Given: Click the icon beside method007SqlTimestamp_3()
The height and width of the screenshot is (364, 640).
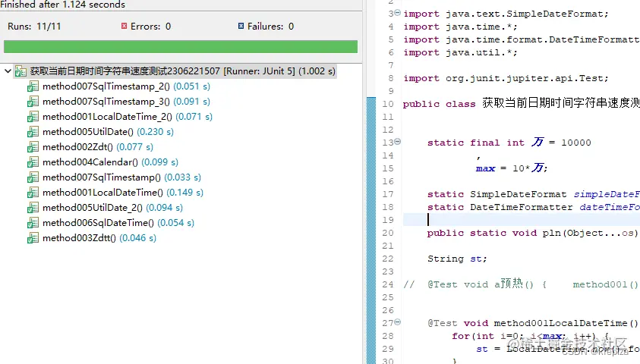Looking at the screenshot, I should (33, 102).
